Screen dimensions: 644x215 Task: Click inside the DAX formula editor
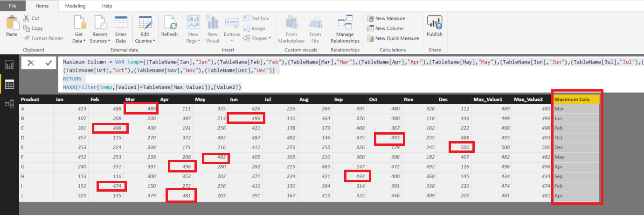click(x=351, y=75)
